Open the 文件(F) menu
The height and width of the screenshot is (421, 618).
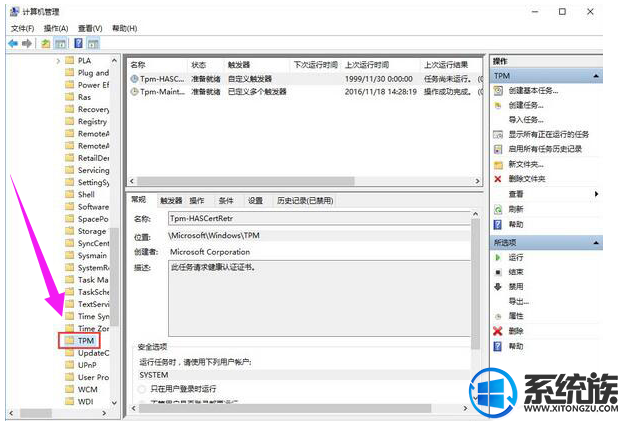click(22, 28)
